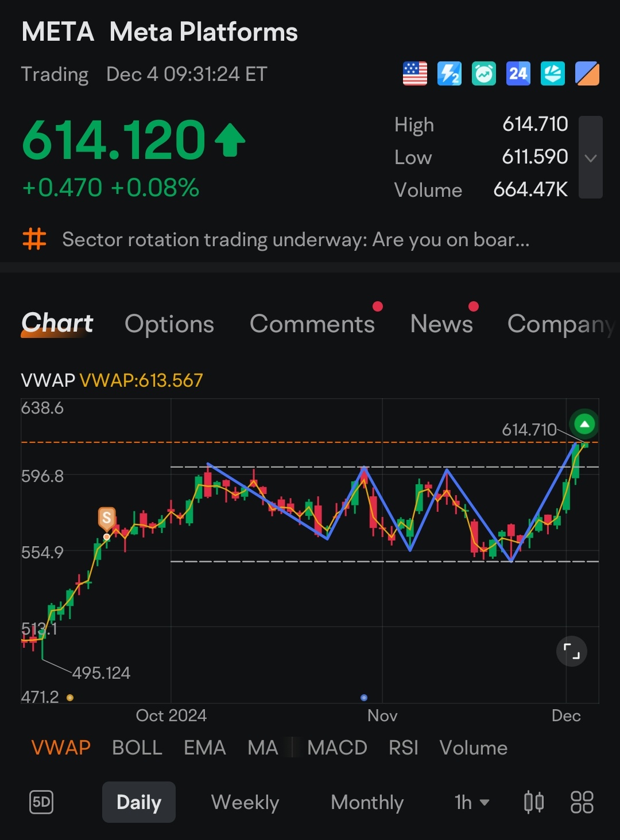
Task: Tap the orange hashtag topic icon
Action: [34, 239]
